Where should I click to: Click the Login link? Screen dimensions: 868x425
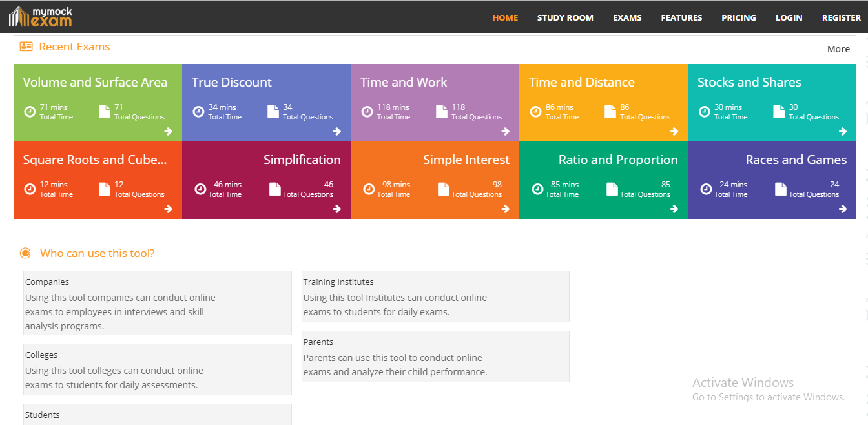pos(789,18)
